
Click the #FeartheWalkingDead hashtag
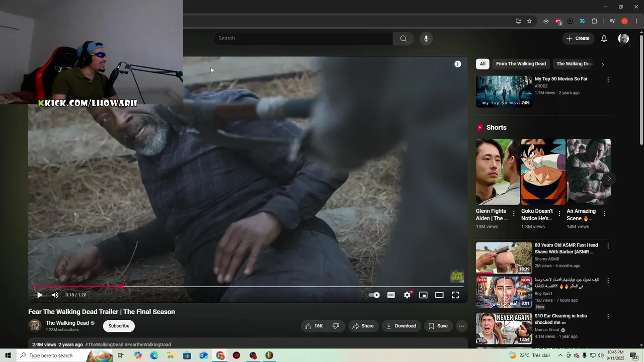tap(148, 344)
